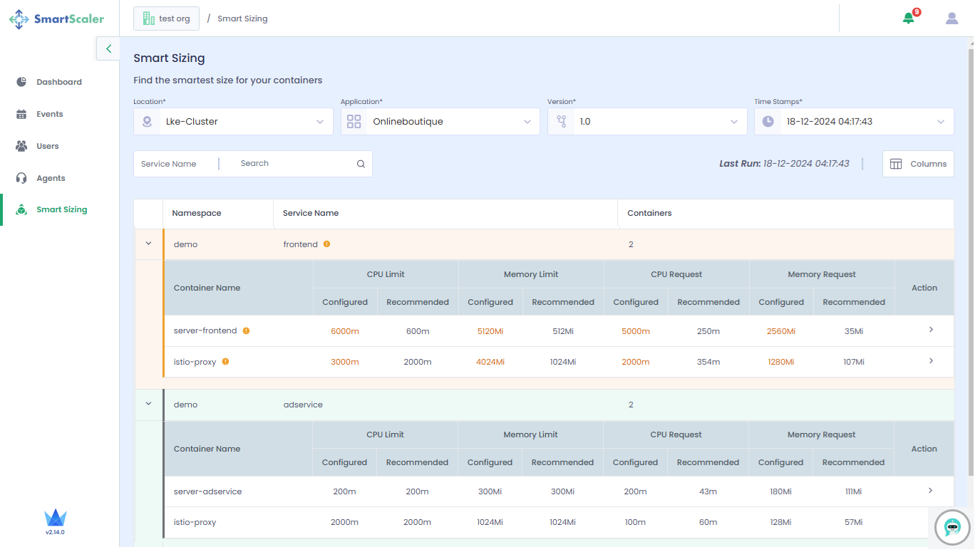This screenshot has width=980, height=557.
Task: Open the Application dropdown showing Onlineboutique
Action: 440,122
